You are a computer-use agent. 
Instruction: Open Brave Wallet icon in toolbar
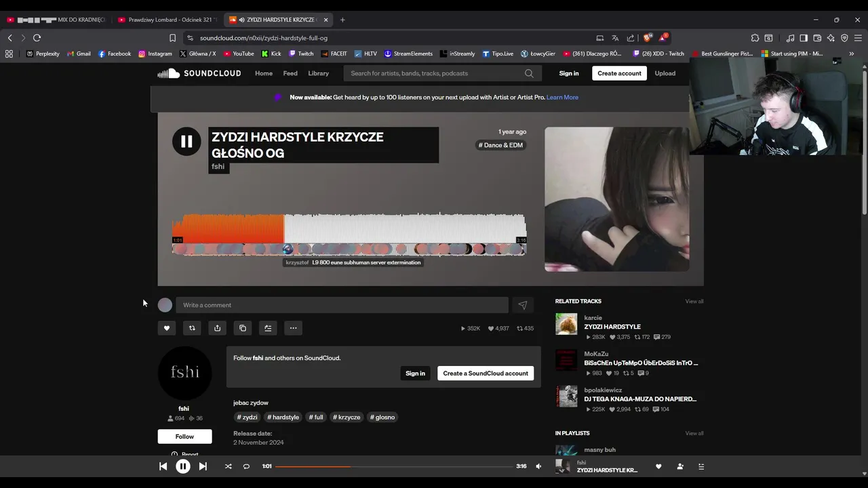click(x=817, y=38)
